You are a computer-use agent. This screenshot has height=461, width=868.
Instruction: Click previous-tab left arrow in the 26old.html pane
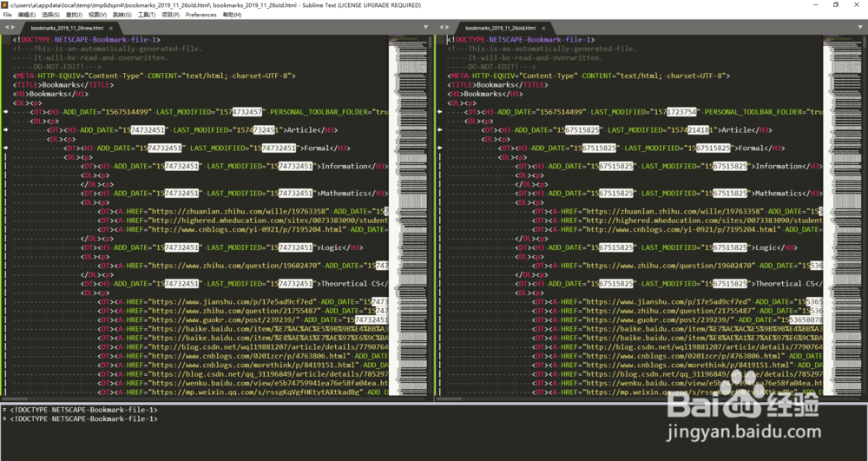[x=441, y=27]
